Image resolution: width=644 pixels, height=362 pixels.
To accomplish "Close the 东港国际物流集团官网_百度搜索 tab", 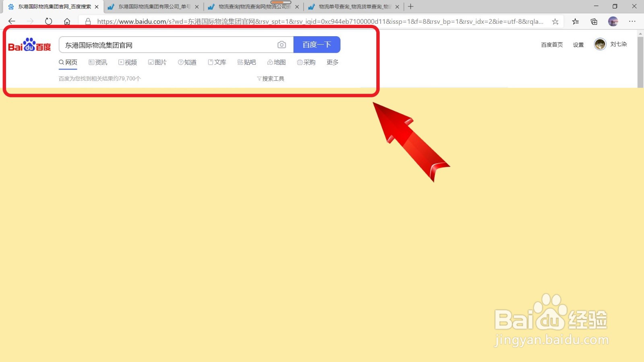I will pos(97,7).
